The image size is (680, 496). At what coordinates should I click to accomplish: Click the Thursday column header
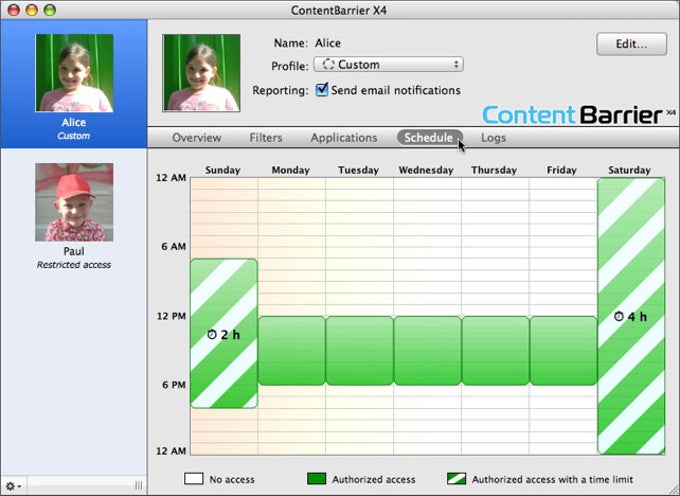point(494,170)
